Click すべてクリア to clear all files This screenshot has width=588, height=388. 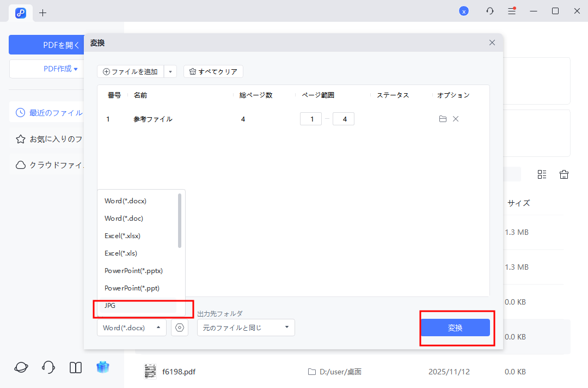[x=213, y=71]
